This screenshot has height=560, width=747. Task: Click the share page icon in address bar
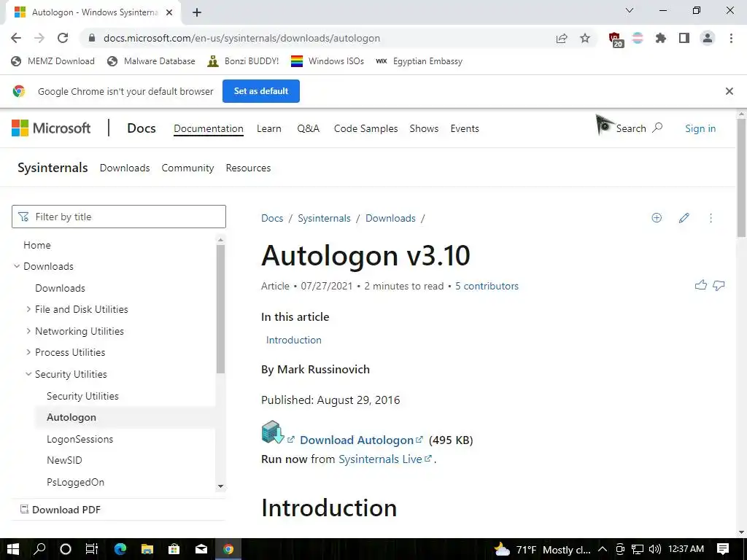pyautogui.click(x=562, y=38)
